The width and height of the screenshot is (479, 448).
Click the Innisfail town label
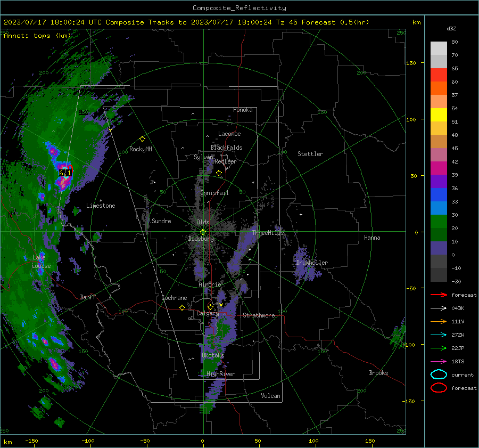[x=214, y=193]
